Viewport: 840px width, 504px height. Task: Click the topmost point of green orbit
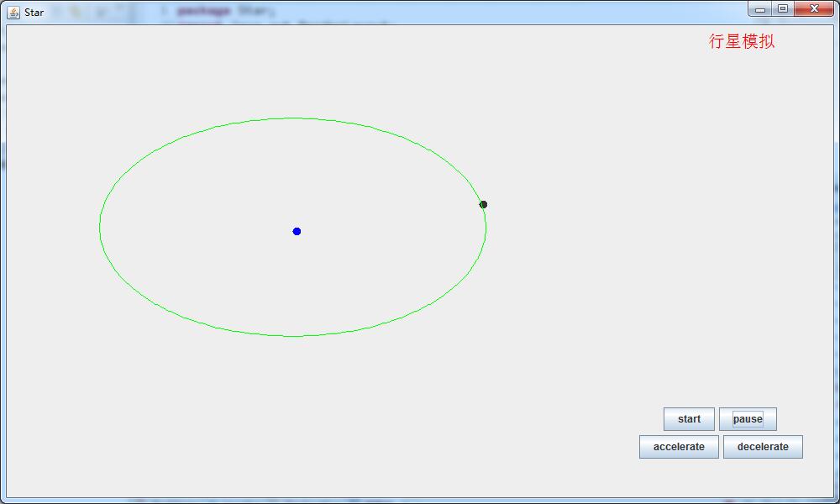pos(292,118)
